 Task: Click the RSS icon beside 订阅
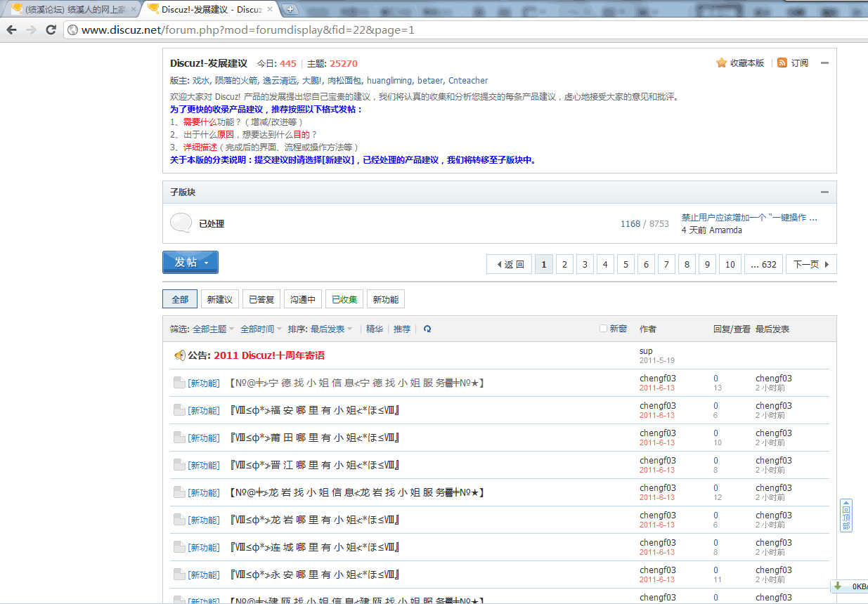click(782, 63)
